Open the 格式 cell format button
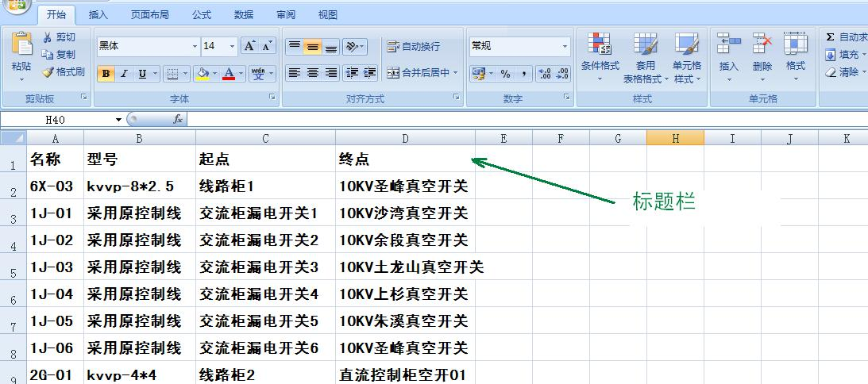868x384 pixels. [796, 58]
